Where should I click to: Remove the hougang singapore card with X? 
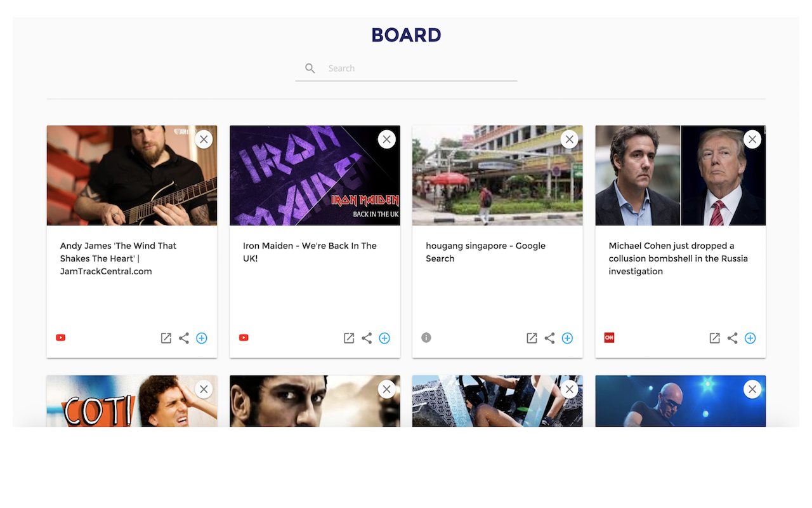(569, 139)
